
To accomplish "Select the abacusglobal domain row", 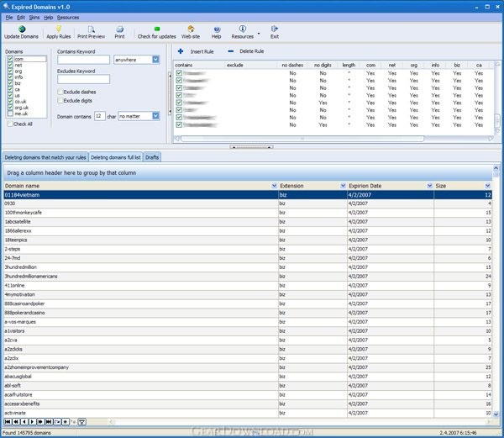I will [x=248, y=377].
